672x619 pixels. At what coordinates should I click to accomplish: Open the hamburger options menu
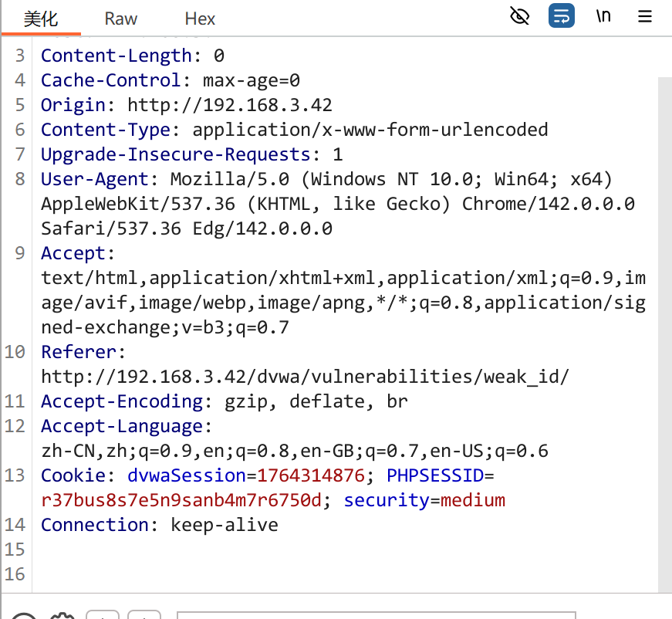coord(644,17)
